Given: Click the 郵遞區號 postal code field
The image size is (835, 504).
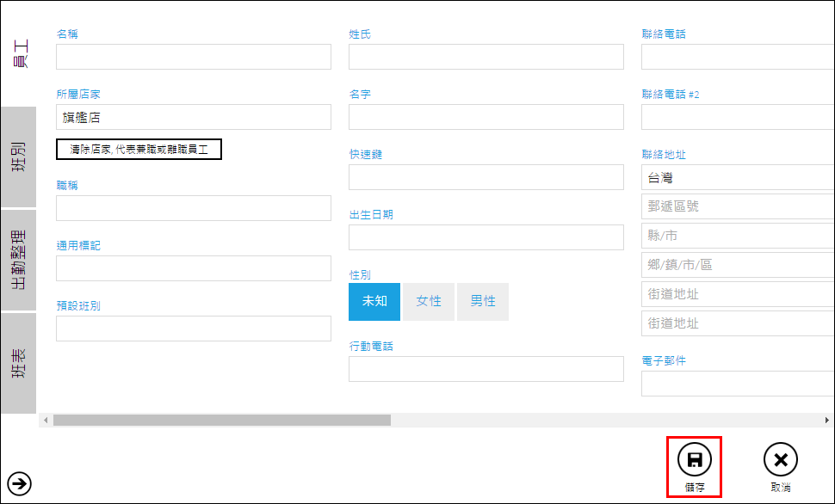Looking at the screenshot, I should point(738,206).
